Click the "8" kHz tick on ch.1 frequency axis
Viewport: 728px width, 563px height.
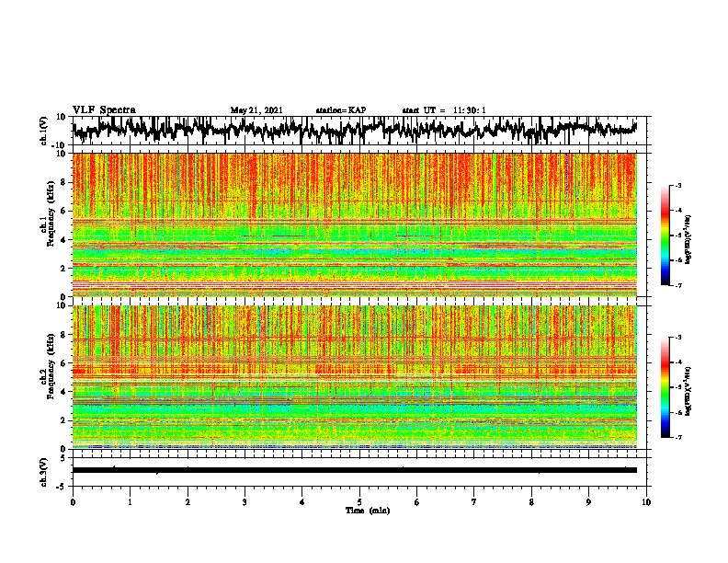click(x=63, y=182)
